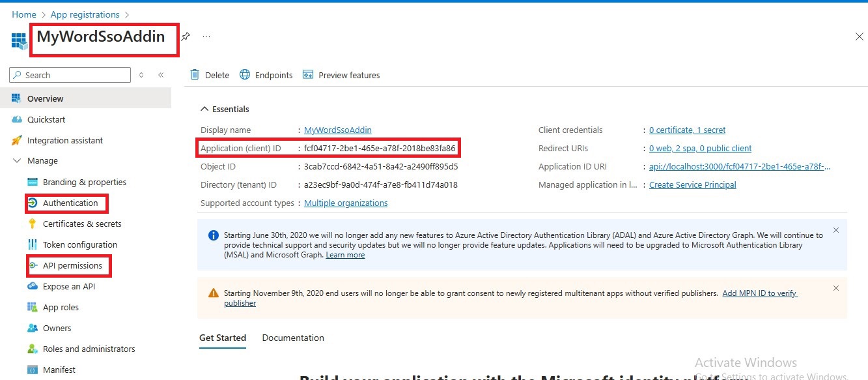Click Preview features button
Image resolution: width=868 pixels, height=380 pixels.
pyautogui.click(x=341, y=75)
